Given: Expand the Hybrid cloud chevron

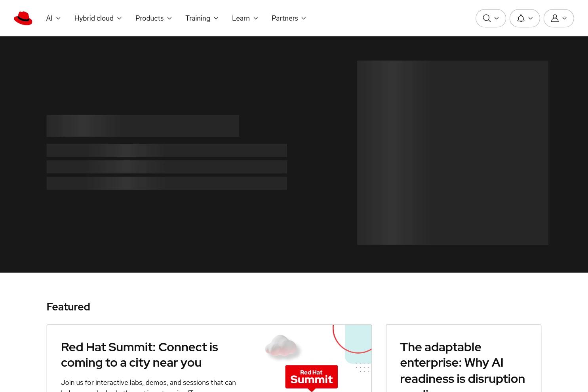Looking at the screenshot, I should pyautogui.click(x=119, y=18).
